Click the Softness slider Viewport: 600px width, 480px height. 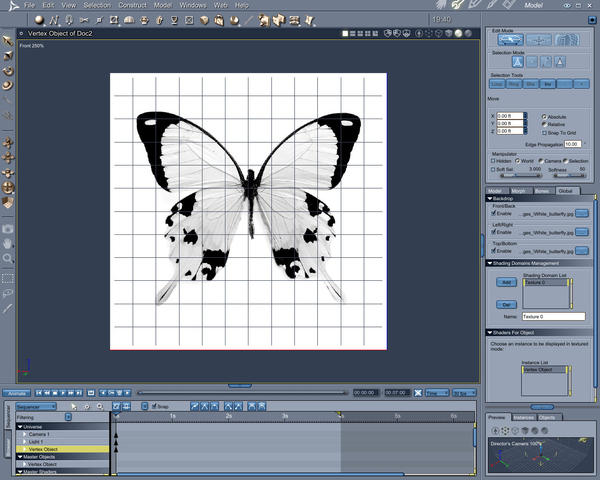click(x=569, y=176)
